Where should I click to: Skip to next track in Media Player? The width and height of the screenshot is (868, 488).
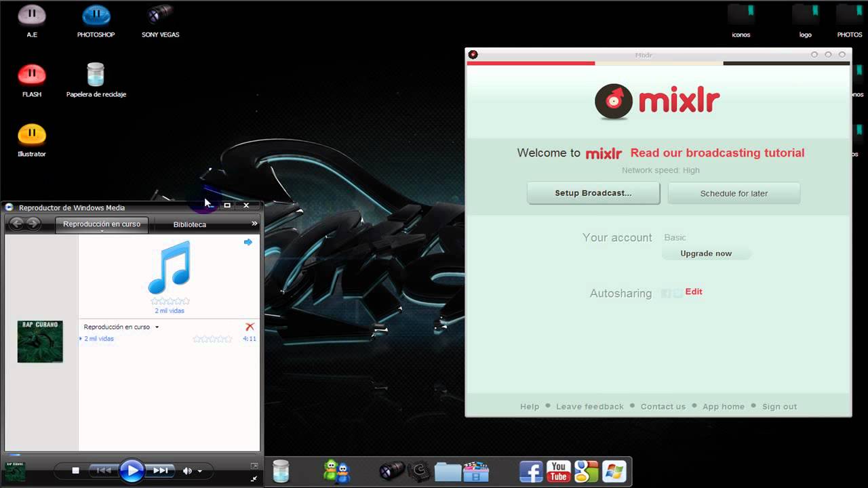[x=160, y=470]
